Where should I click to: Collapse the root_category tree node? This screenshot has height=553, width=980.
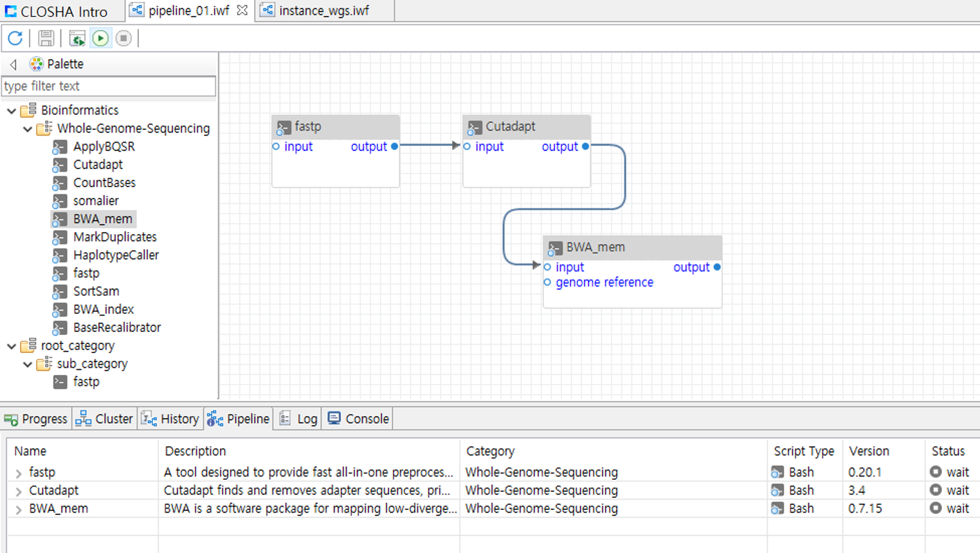11,346
